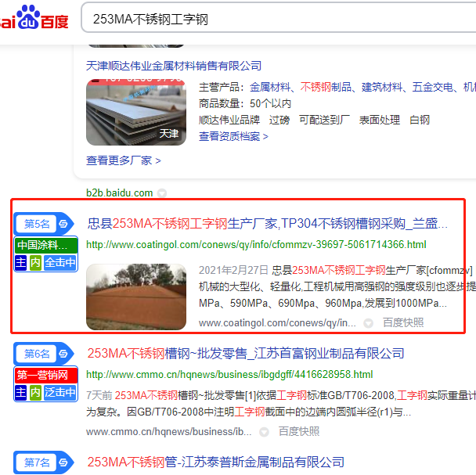Viewport: 476px width, 475px height.
Task: Click 百度快照 for cmmo.cn result
Action: coord(299,431)
